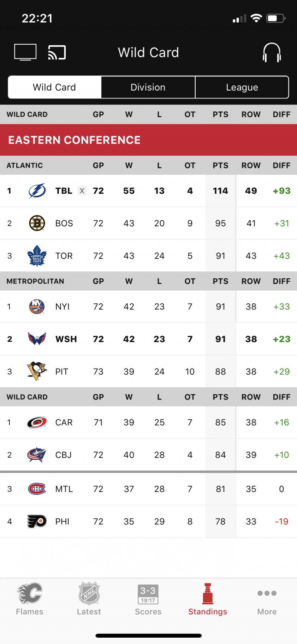Open the Philadelphia Flyers team row
This screenshot has width=297, height=644.
[x=148, y=521]
